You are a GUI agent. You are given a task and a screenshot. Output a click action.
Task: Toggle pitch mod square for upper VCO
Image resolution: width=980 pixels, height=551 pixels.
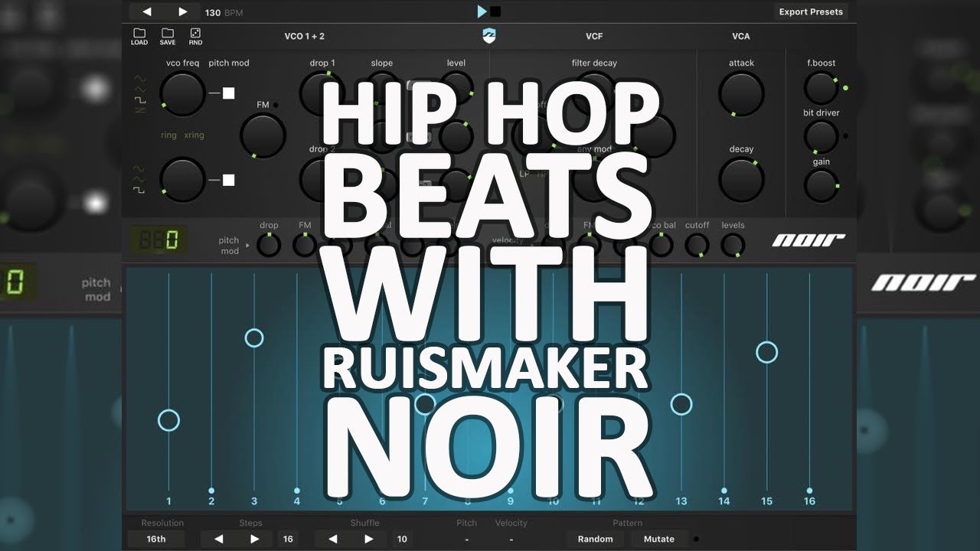pos(228,93)
